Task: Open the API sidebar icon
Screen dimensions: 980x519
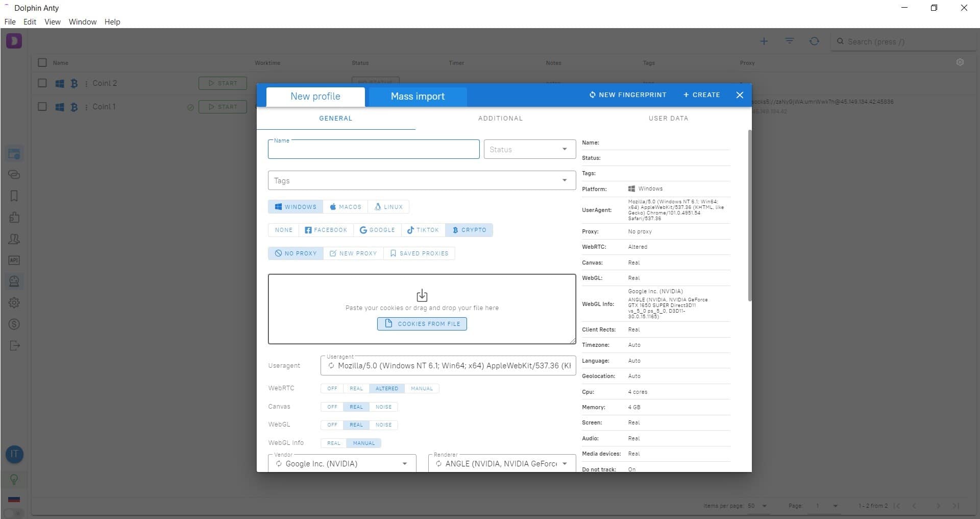Action: (14, 261)
